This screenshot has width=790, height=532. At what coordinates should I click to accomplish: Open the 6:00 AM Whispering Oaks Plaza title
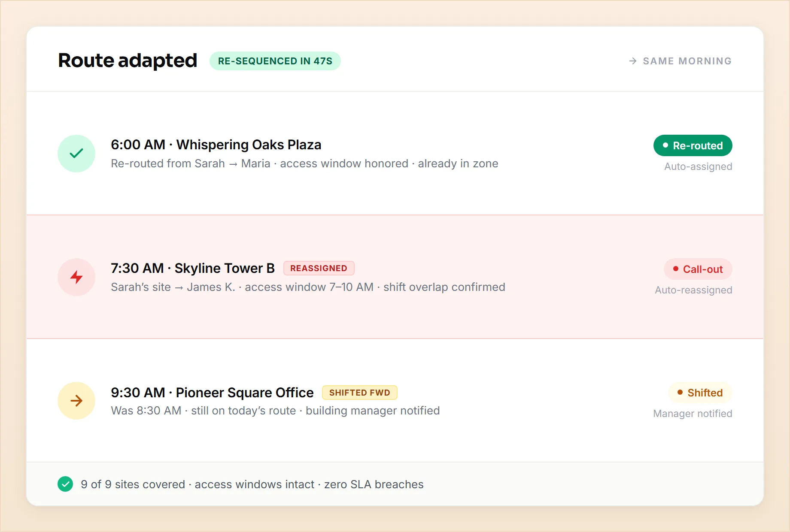(216, 145)
